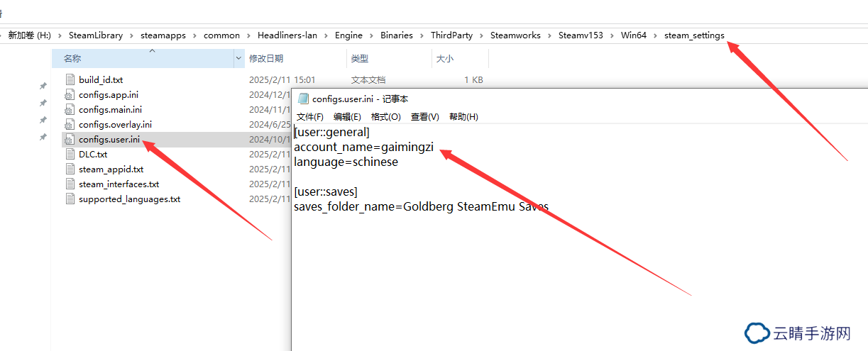Viewport: 868px width, 351px height.
Task: Go to the Win64 breadcrumb segment
Action: (634, 35)
